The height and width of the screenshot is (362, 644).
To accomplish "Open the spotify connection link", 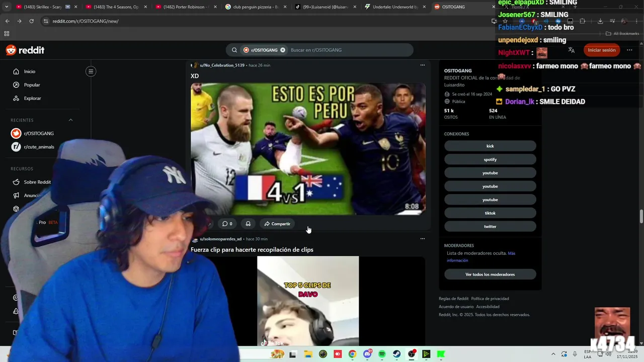I will (490, 159).
